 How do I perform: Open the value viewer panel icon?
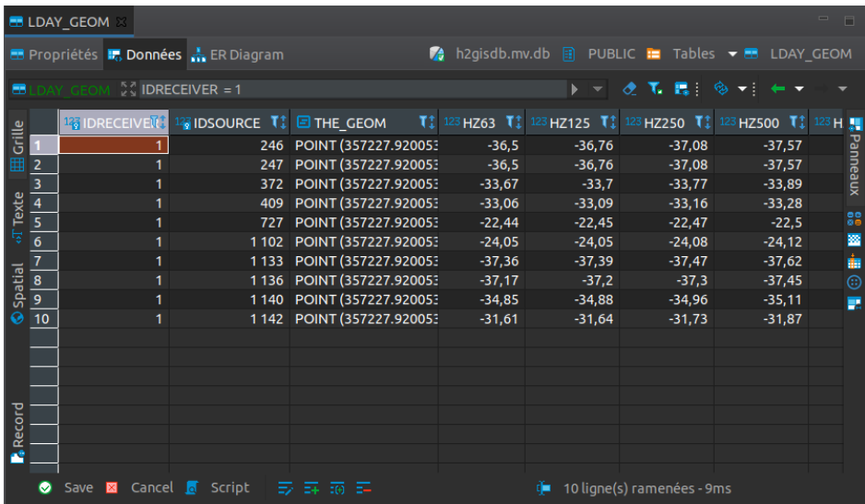(854, 219)
